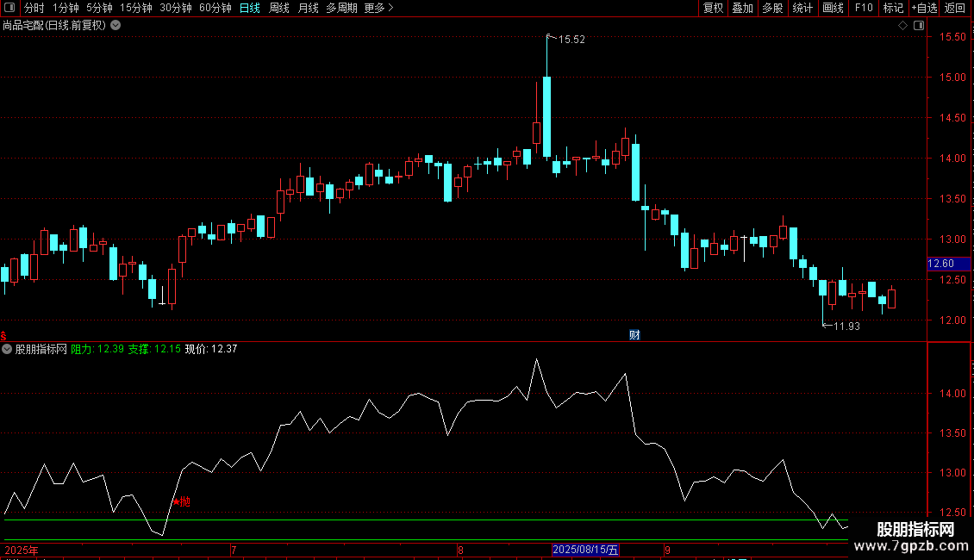Click the red $ marker at the chart's bottom-left
This screenshot has width=974, height=560.
pos(3,336)
